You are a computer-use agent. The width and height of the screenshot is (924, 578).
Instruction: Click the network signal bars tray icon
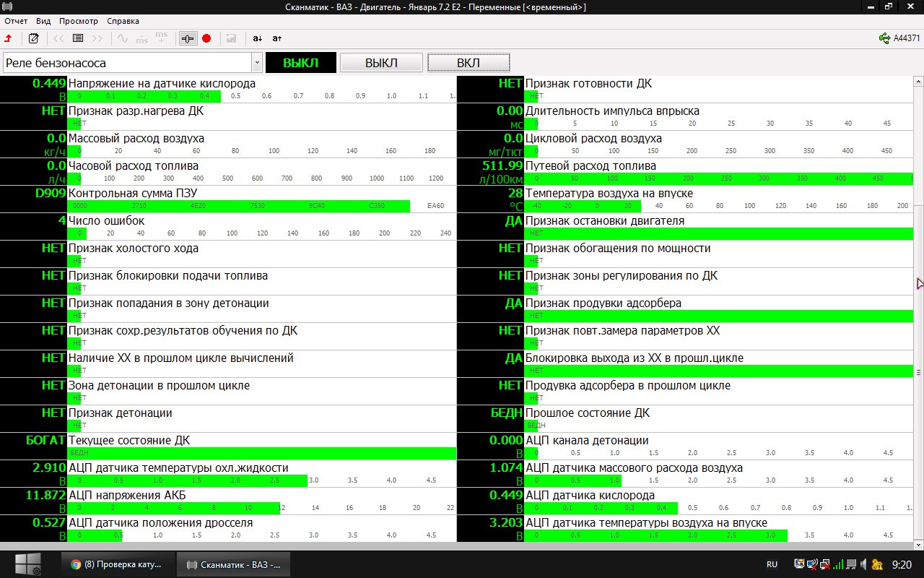(x=839, y=564)
